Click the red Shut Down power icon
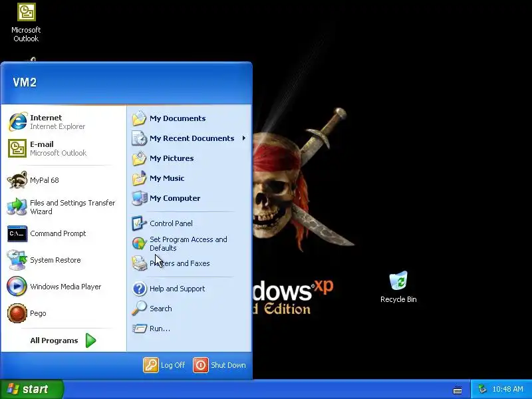532x399 pixels. pos(201,365)
